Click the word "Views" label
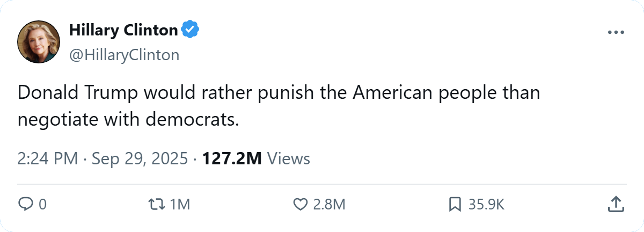 (288, 158)
